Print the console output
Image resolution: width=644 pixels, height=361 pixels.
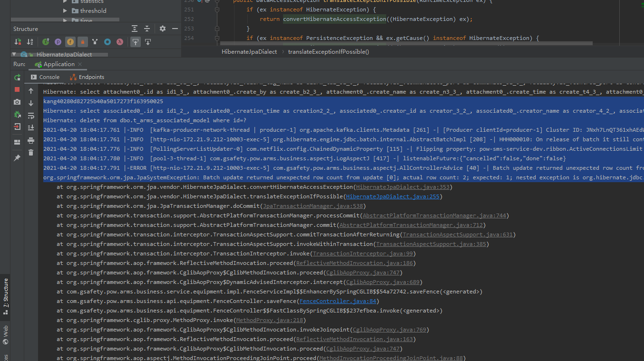point(31,140)
